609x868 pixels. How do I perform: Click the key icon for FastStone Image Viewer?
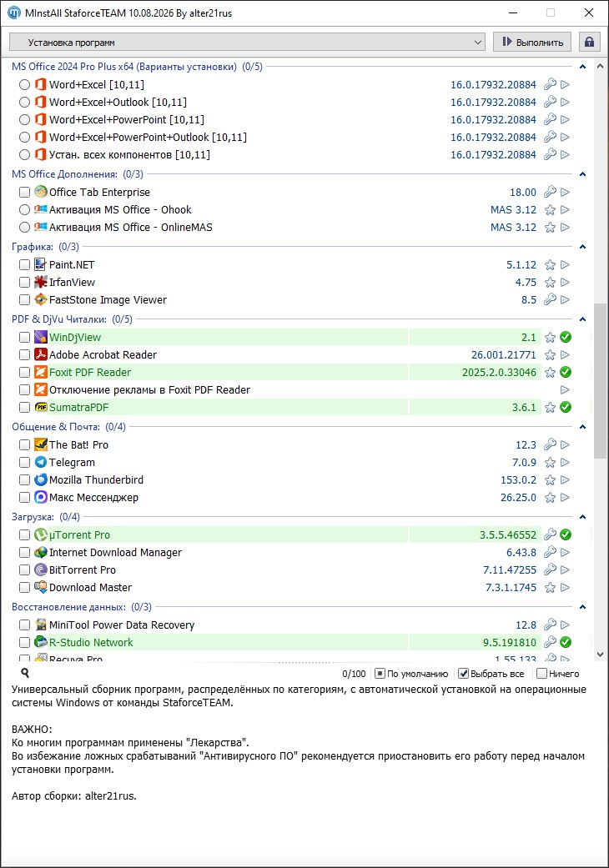pos(550,299)
